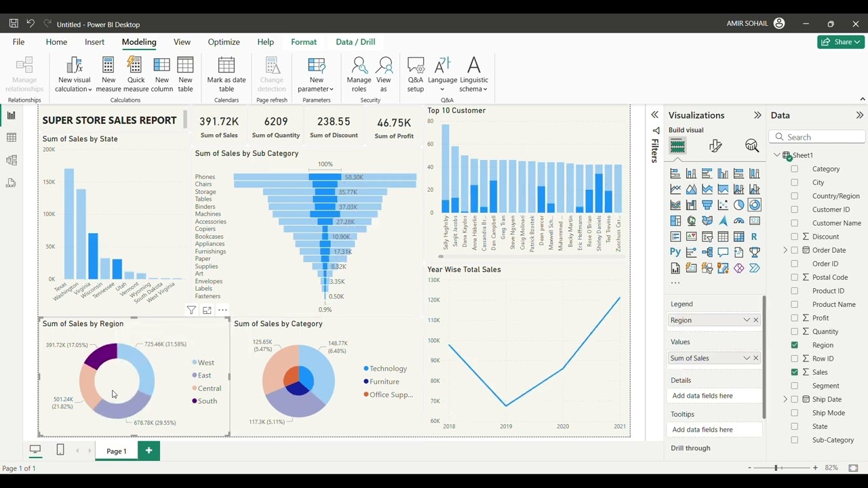Open Manage roles in Security group
The image size is (868, 488).
pyautogui.click(x=359, y=75)
